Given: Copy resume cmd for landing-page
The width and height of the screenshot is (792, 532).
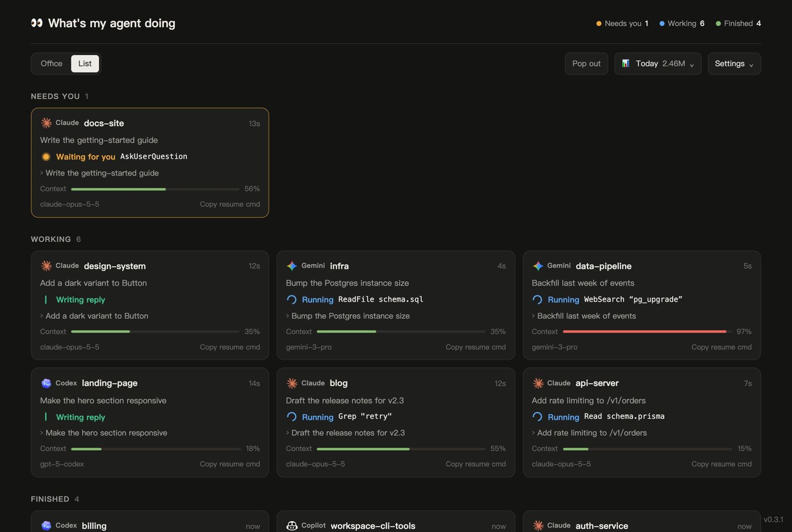Looking at the screenshot, I should 230,464.
